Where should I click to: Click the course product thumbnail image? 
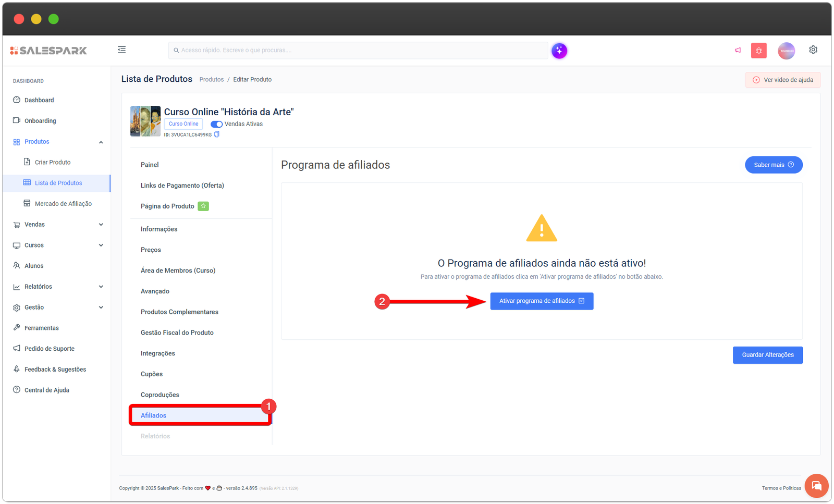point(145,121)
